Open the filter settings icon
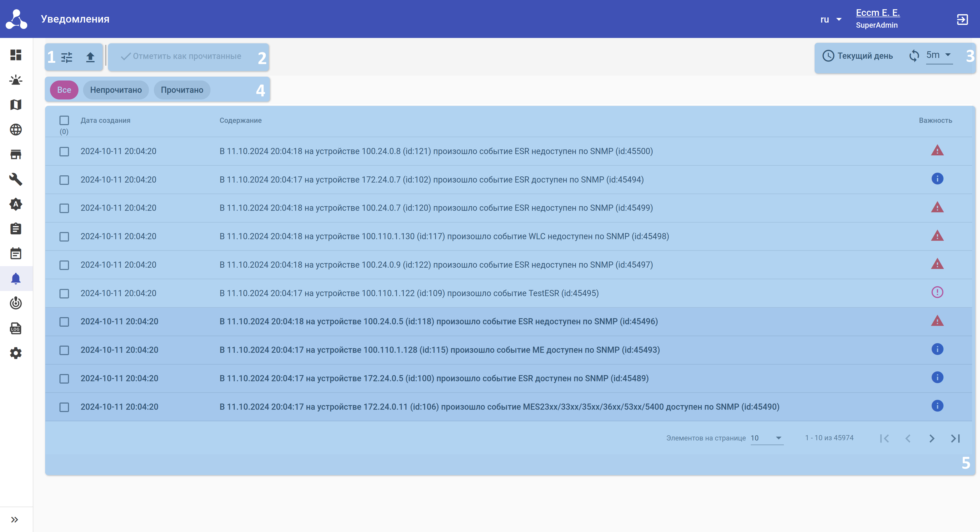Screen dimensions: 980x532 (x=67, y=57)
